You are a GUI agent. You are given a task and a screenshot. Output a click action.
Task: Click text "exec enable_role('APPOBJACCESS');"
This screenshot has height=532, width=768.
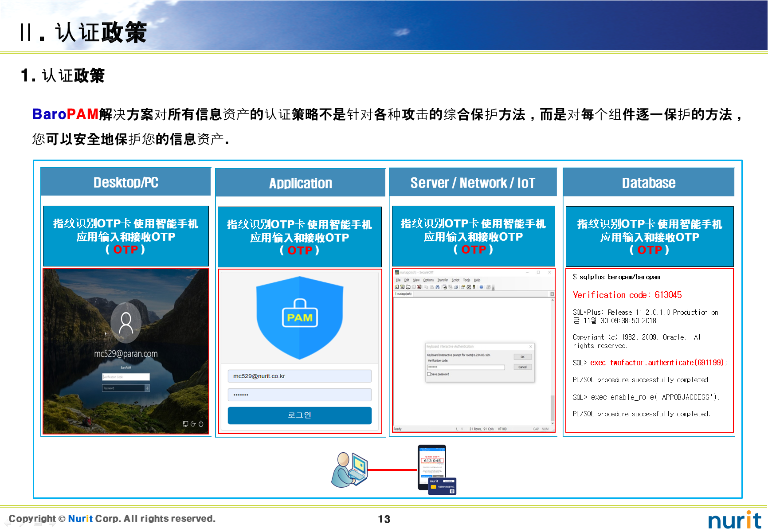point(655,397)
